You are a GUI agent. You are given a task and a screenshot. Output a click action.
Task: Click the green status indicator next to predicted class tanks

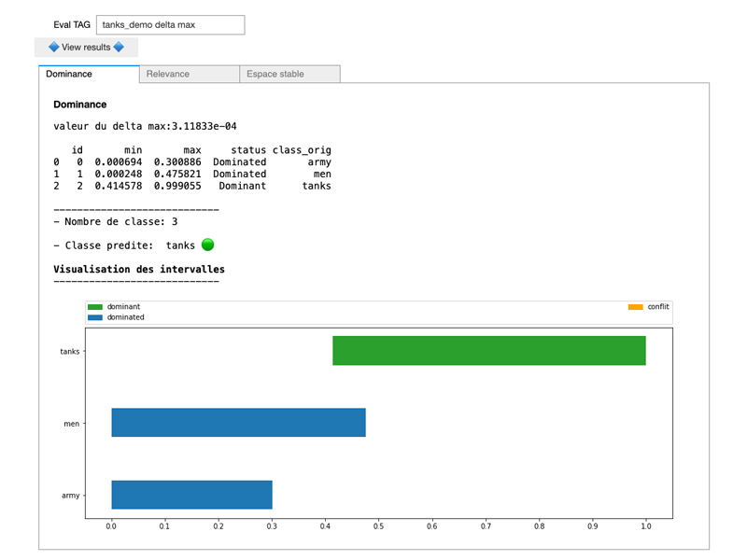(x=205, y=245)
